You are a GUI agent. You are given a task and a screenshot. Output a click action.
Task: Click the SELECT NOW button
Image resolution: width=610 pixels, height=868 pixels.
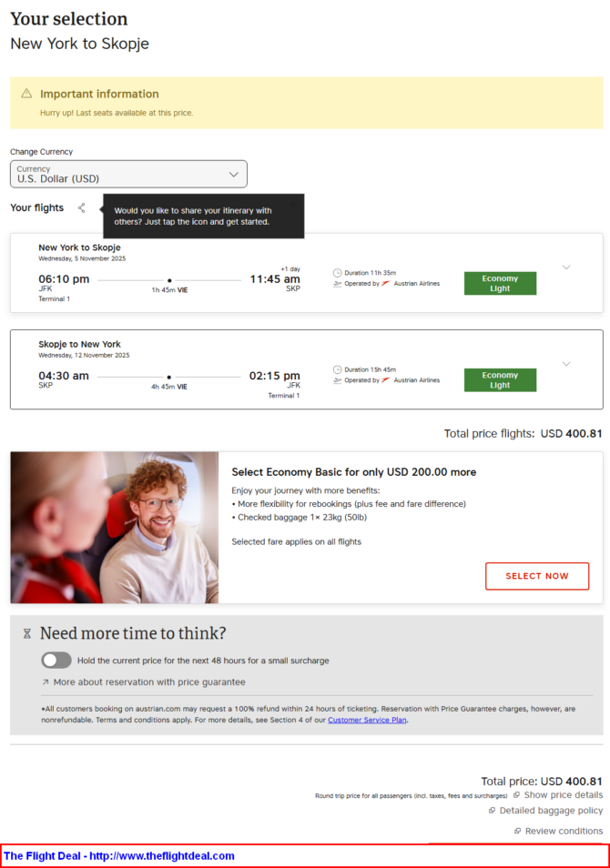pos(537,576)
